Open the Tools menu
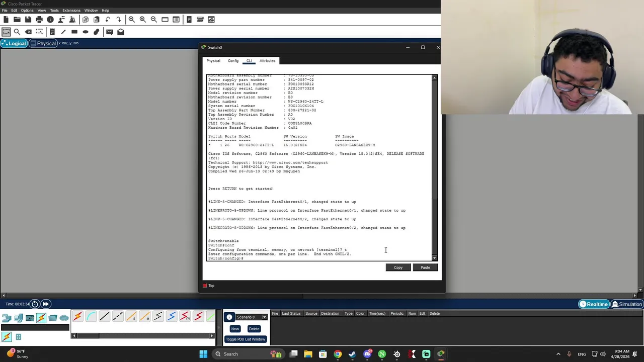Screen dimensions: 644x362 54,11
